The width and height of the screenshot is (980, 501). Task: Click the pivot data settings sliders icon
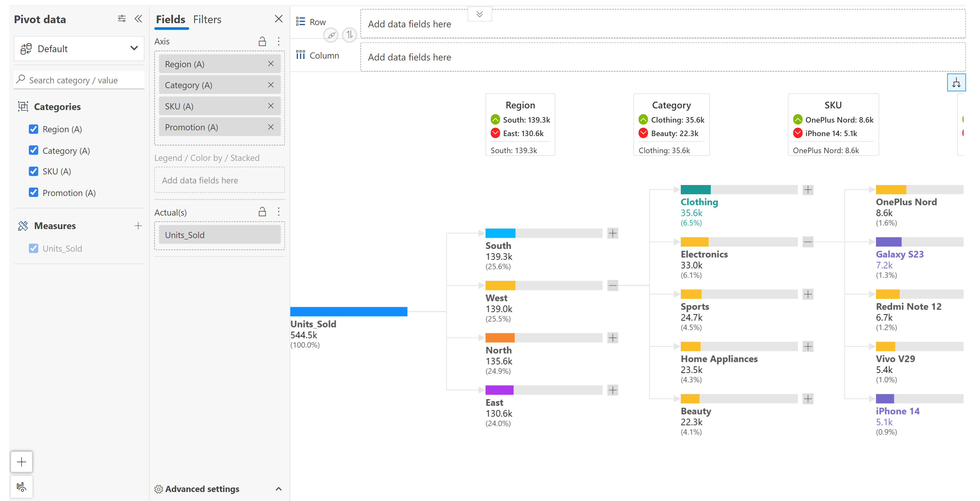pos(121,19)
